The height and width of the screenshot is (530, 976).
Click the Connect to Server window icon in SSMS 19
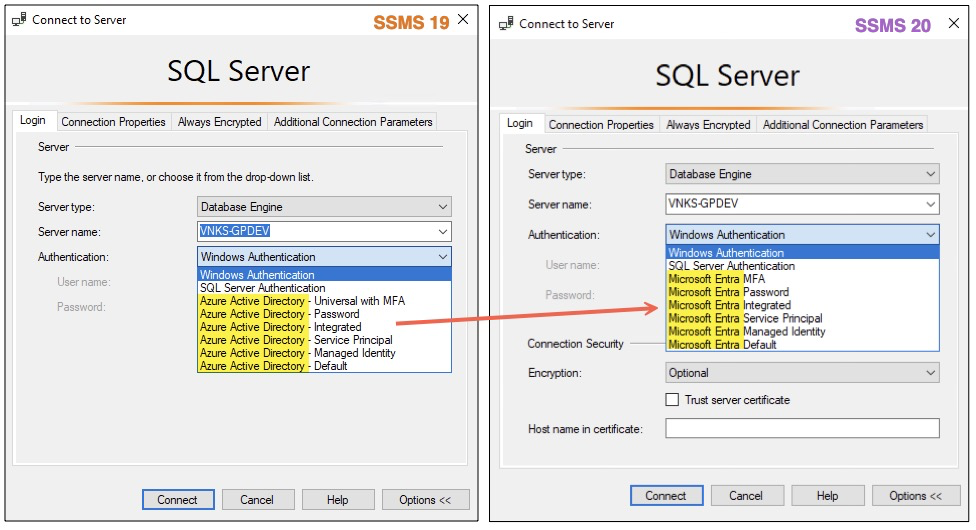(x=19, y=20)
